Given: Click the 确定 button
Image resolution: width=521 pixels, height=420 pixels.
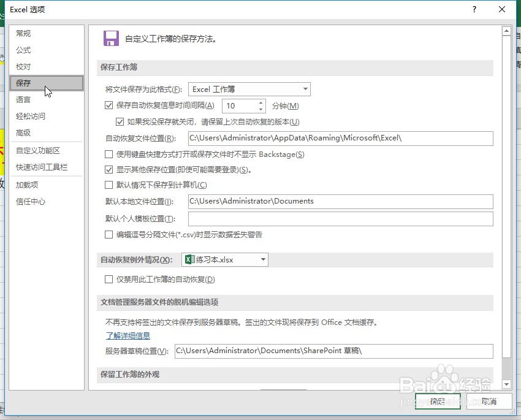Looking at the screenshot, I should tap(438, 402).
